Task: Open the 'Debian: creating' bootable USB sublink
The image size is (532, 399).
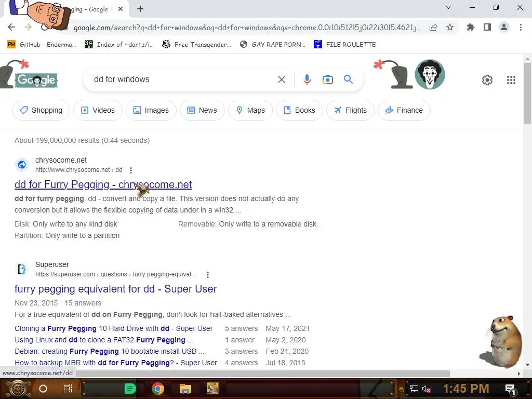Action: pyautogui.click(x=109, y=351)
